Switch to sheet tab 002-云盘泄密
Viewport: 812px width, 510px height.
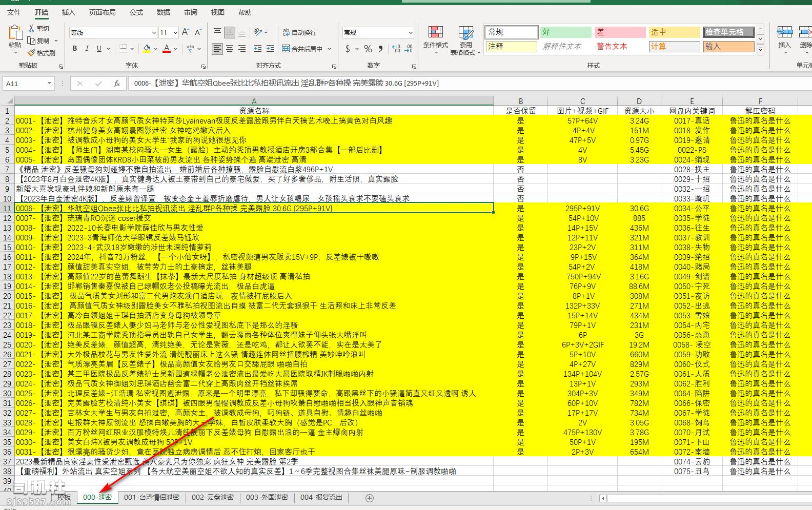[212, 497]
